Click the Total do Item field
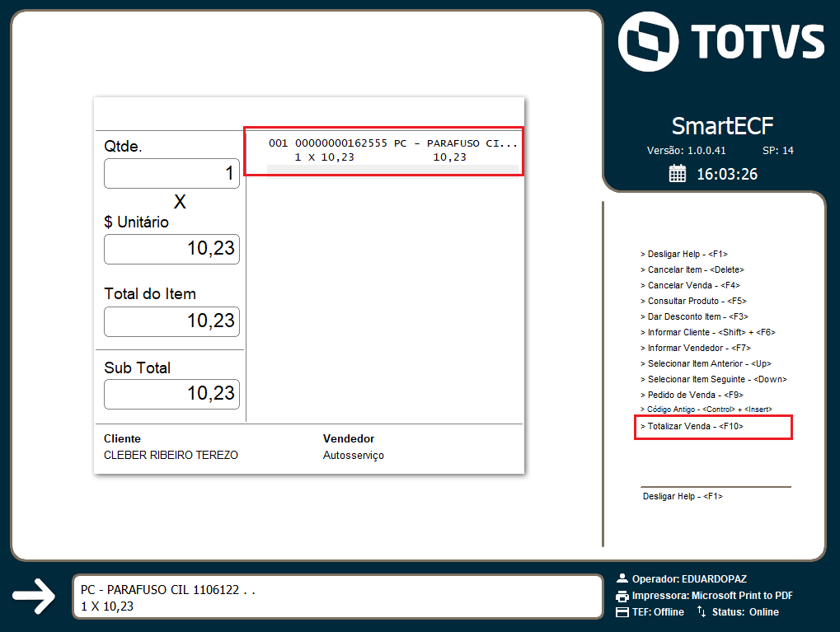Screen dimensions: 840x632 coord(171,321)
